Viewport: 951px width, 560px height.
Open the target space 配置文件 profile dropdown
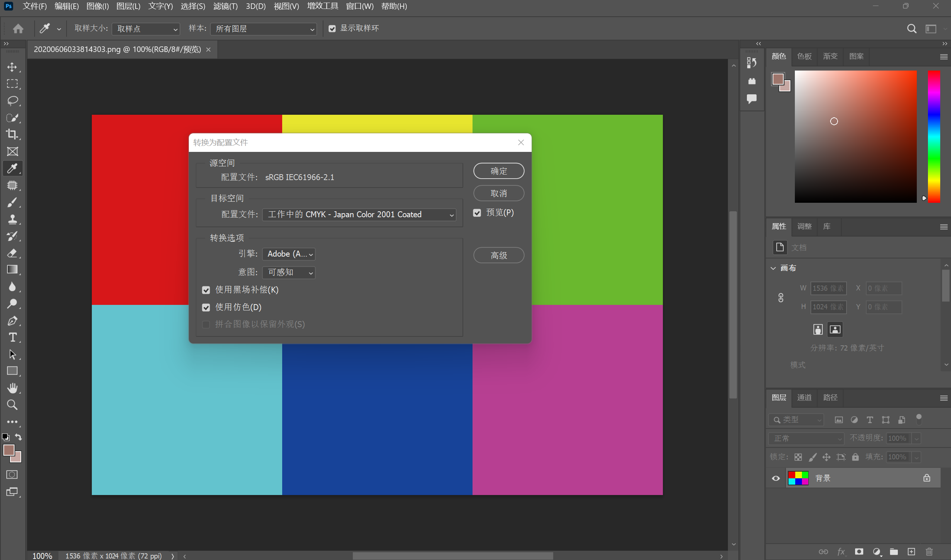pyautogui.click(x=359, y=214)
